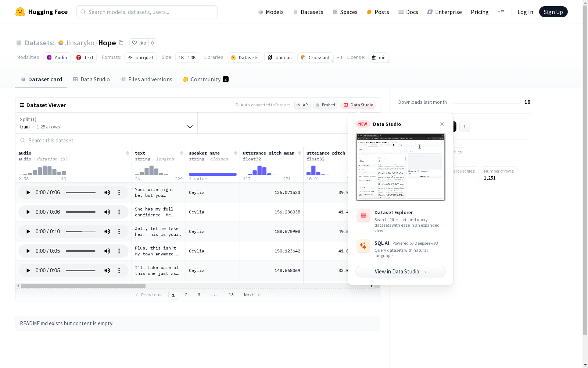Open the more options vertical dots button
The height and width of the screenshot is (368, 588).
[x=465, y=127]
